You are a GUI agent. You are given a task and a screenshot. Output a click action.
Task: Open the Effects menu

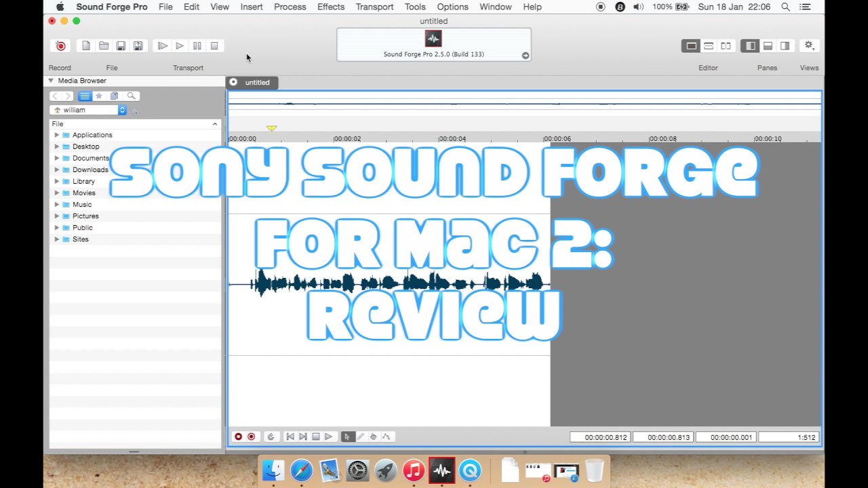pos(331,7)
